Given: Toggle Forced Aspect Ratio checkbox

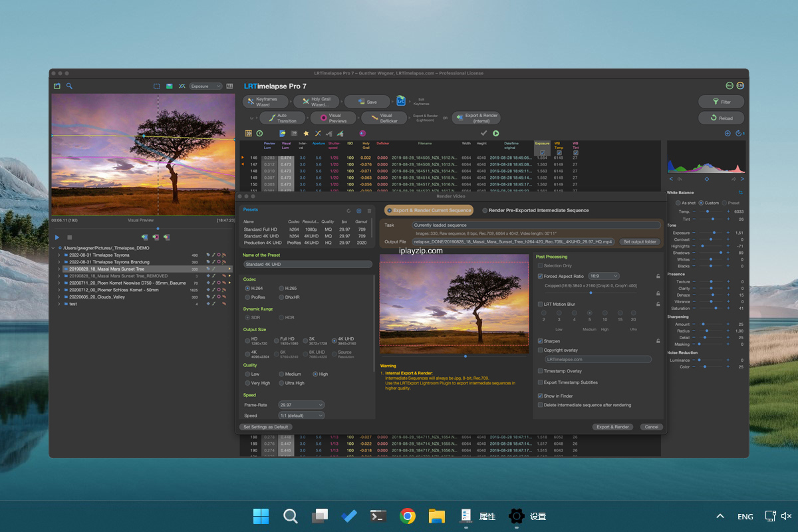Looking at the screenshot, I should (x=540, y=276).
